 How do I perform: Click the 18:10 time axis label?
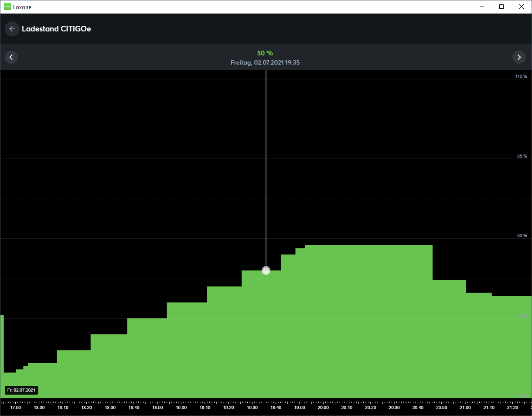point(63,408)
